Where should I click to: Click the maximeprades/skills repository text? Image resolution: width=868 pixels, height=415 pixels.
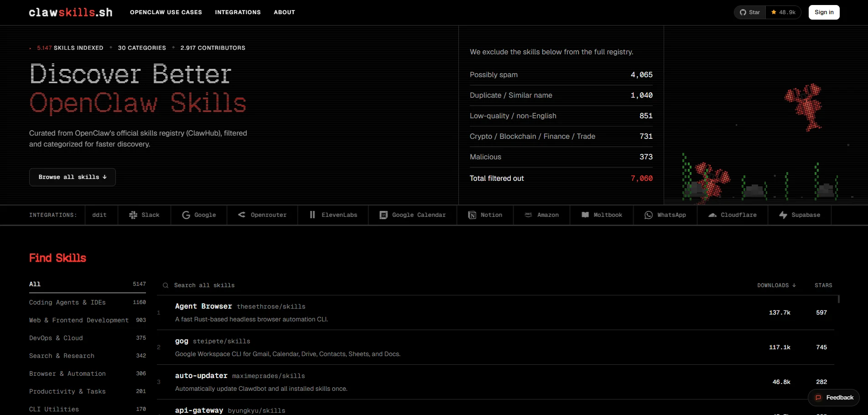[269, 376]
